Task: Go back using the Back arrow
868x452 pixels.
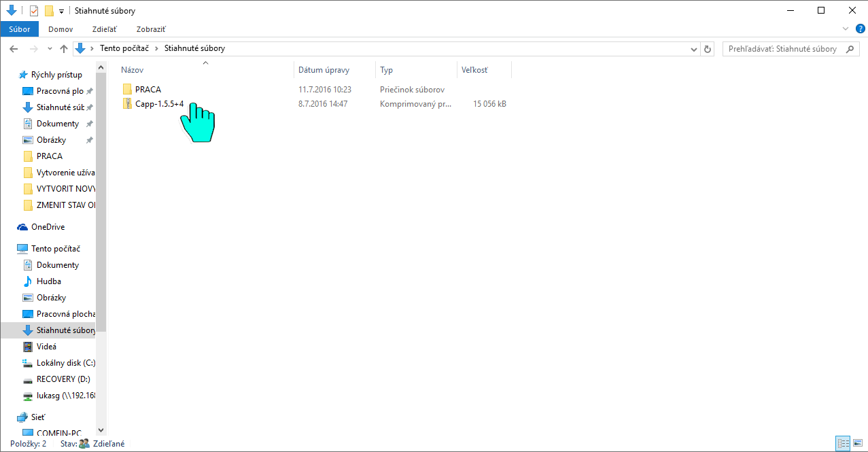Action: pos(14,49)
